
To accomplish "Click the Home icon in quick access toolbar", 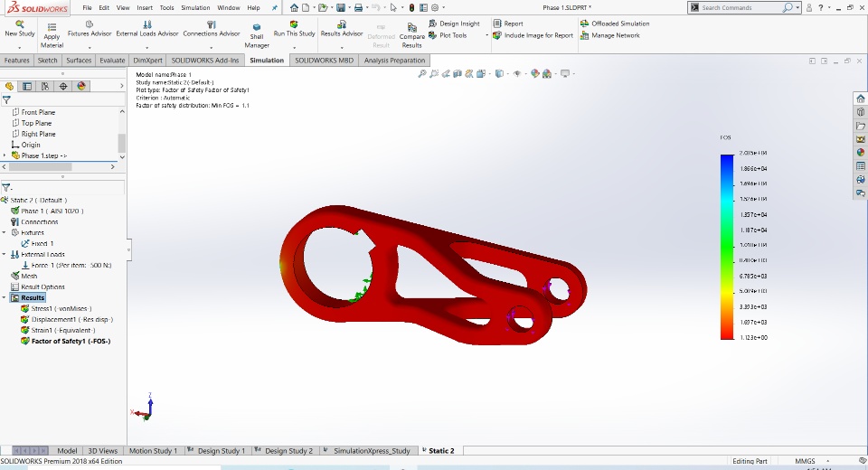I will (294, 8).
